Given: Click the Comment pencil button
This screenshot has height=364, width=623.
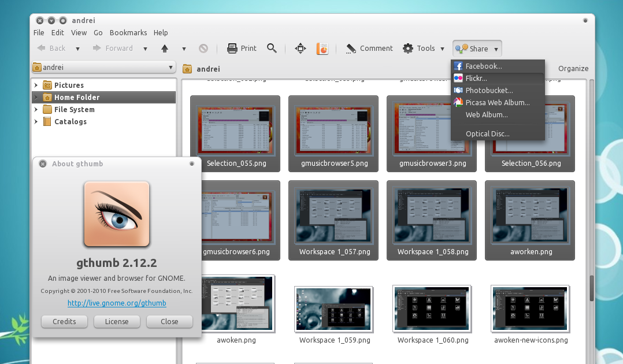Looking at the screenshot, I should point(369,49).
